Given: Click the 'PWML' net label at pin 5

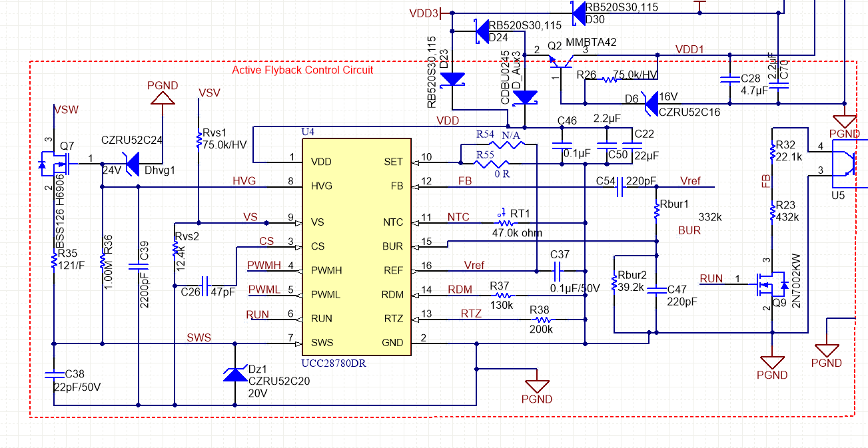Looking at the screenshot, I should (x=264, y=290).
